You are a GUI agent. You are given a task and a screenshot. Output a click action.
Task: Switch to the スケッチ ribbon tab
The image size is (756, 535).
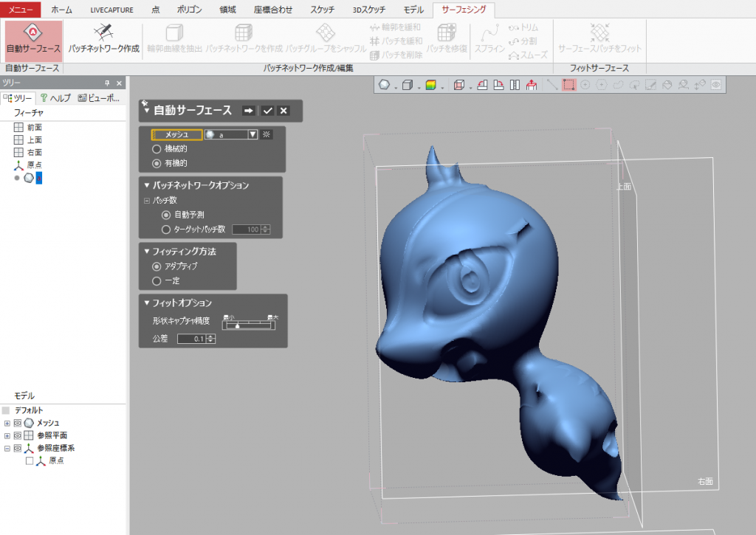(x=322, y=10)
